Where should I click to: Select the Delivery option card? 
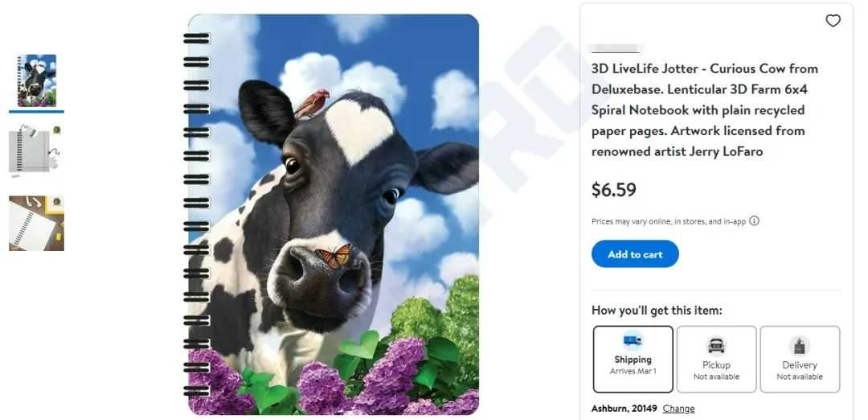[800, 359]
